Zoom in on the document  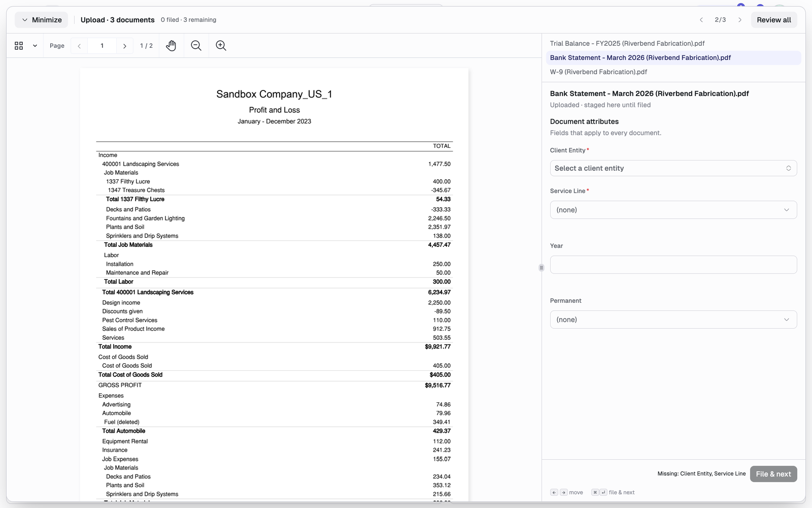(221, 46)
